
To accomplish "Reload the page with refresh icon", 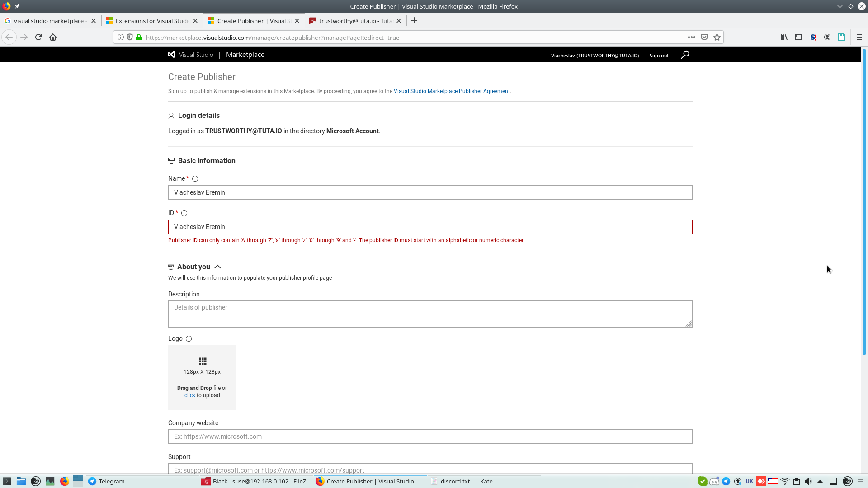I will click(38, 37).
